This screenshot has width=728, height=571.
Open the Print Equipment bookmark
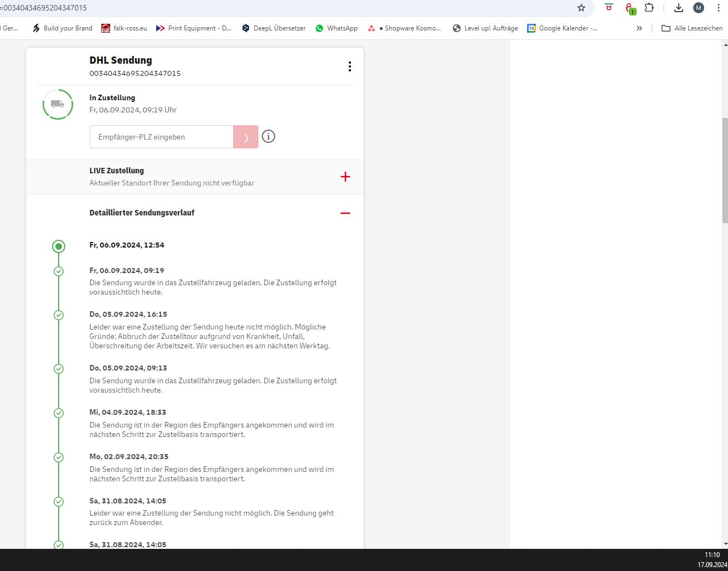pyautogui.click(x=194, y=28)
